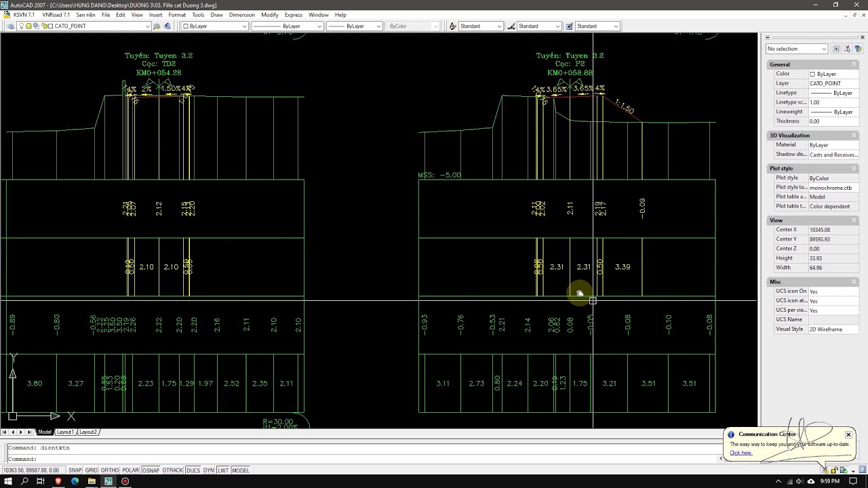Select the Model tab
This screenshot has width=868, height=488.
[45, 432]
